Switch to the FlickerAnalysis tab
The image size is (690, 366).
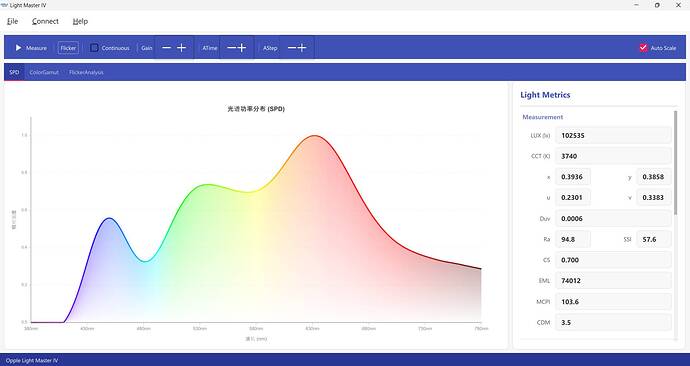click(x=86, y=72)
